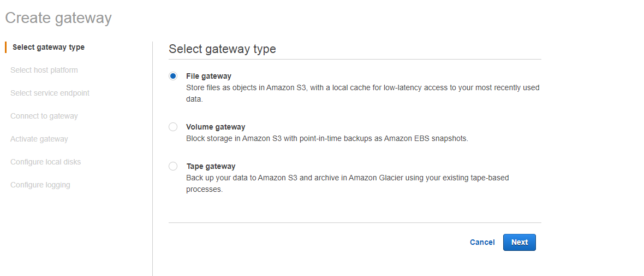Choose the Volume gateway radio button
Image resolution: width=644 pixels, height=276 pixels.
(x=173, y=127)
